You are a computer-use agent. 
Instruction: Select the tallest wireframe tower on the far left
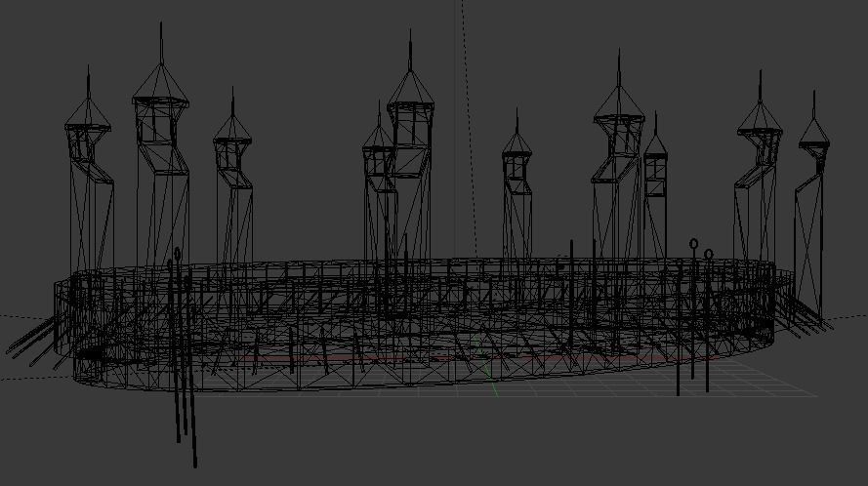click(x=161, y=145)
